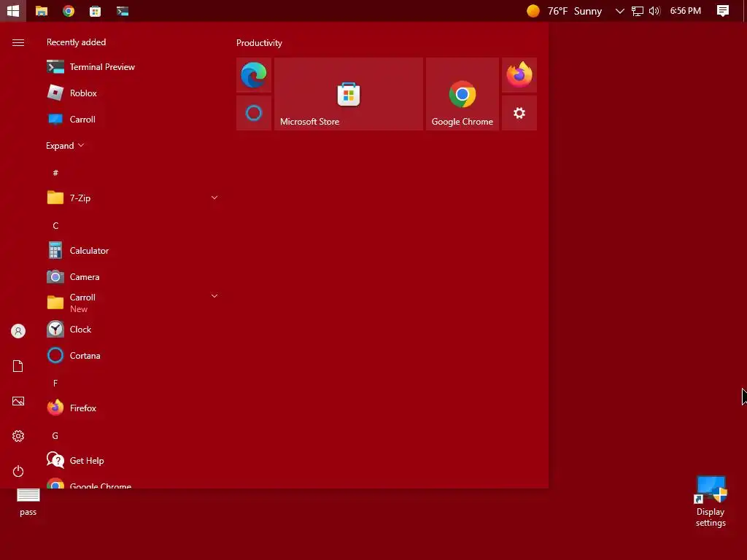Open the Clock app
Screen dimensions: 747x560
click(x=133, y=329)
